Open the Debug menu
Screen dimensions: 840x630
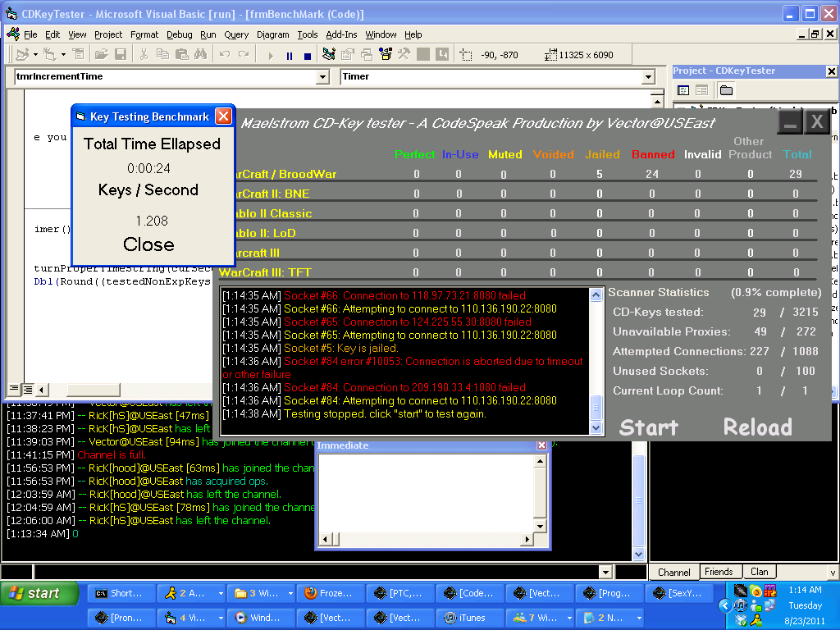click(180, 34)
